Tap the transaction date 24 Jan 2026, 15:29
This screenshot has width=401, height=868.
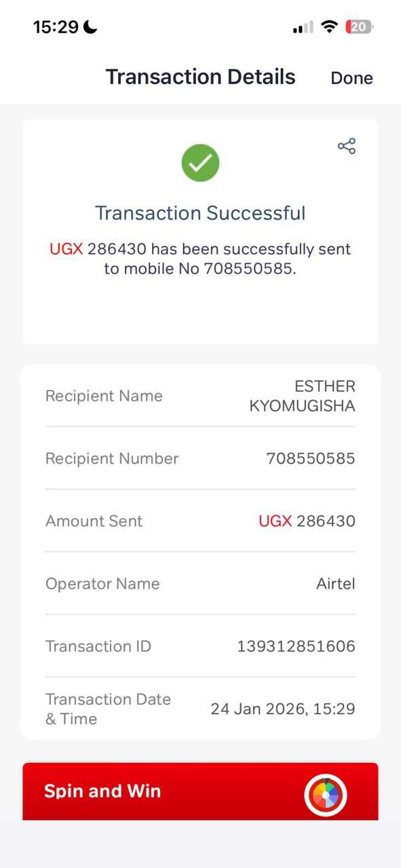click(283, 709)
